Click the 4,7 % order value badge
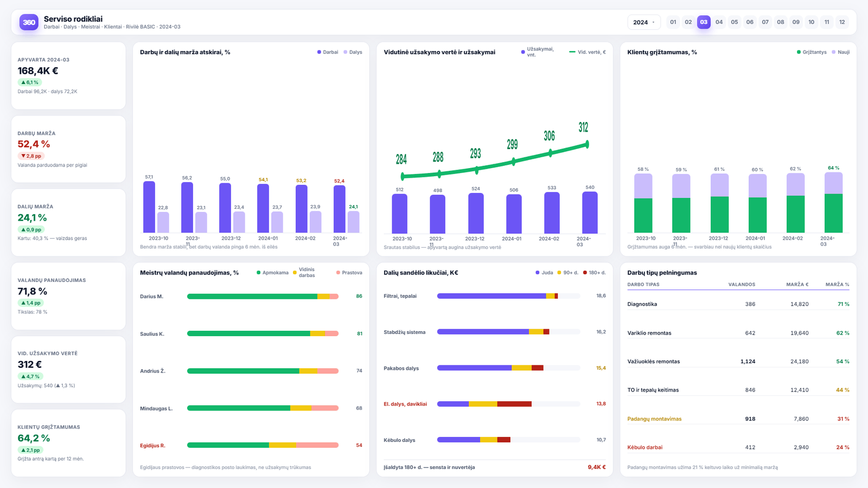The width and height of the screenshot is (868, 488). [30, 376]
